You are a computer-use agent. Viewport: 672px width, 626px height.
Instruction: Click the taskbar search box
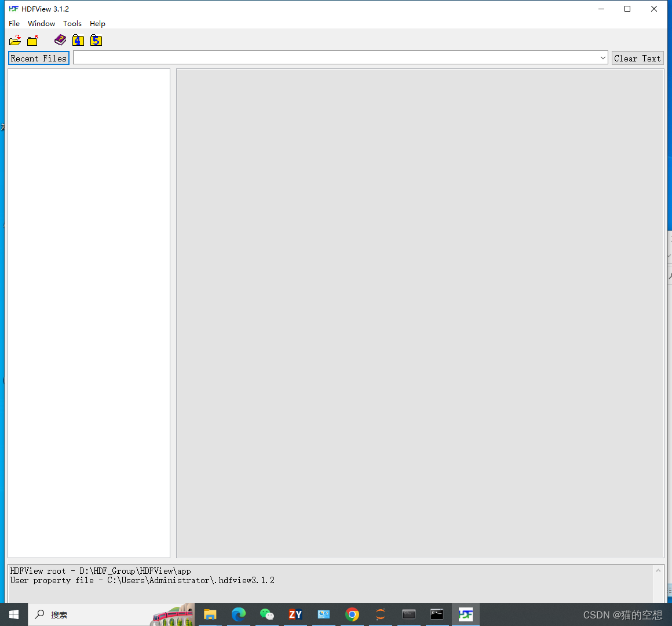click(111, 614)
